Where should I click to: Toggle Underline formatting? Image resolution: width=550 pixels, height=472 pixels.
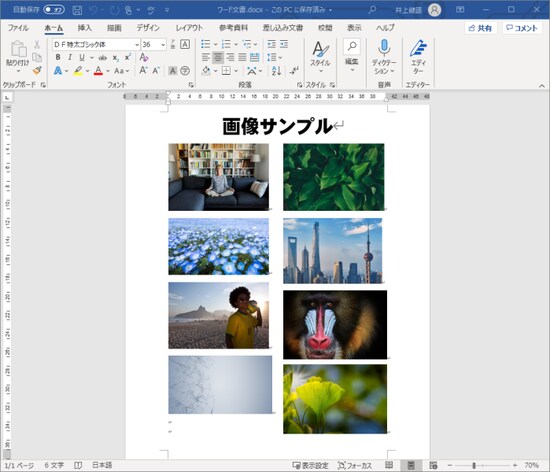click(82, 57)
